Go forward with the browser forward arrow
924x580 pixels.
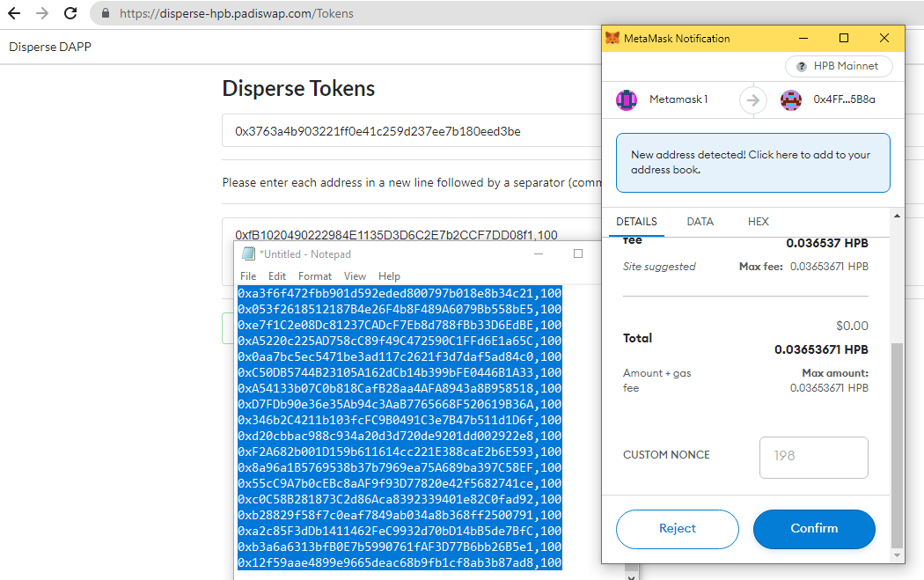(42, 13)
